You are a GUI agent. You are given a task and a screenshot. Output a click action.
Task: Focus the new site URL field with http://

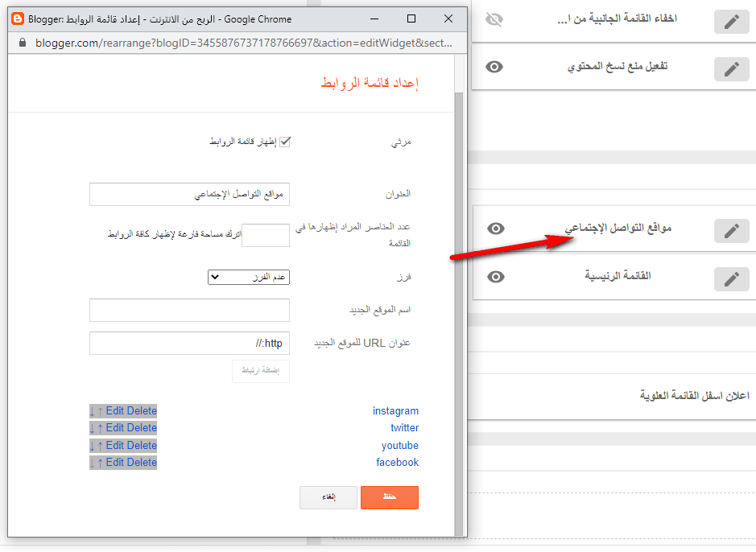[189, 344]
